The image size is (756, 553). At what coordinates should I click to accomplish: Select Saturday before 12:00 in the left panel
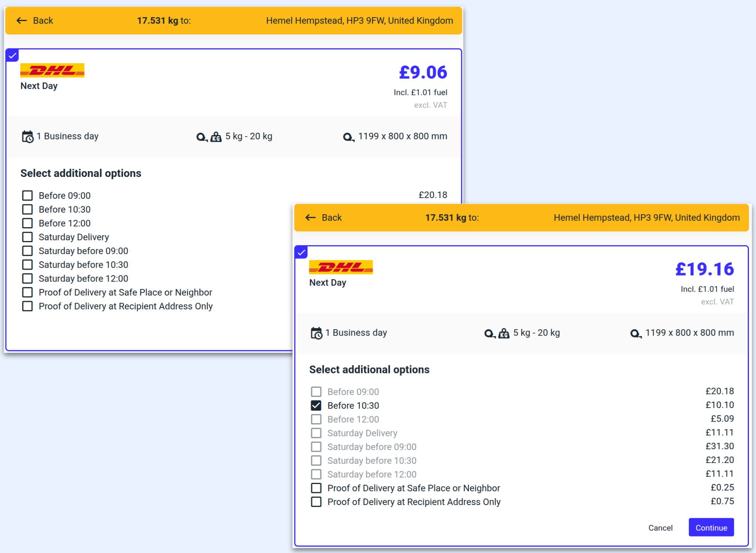pyautogui.click(x=27, y=278)
